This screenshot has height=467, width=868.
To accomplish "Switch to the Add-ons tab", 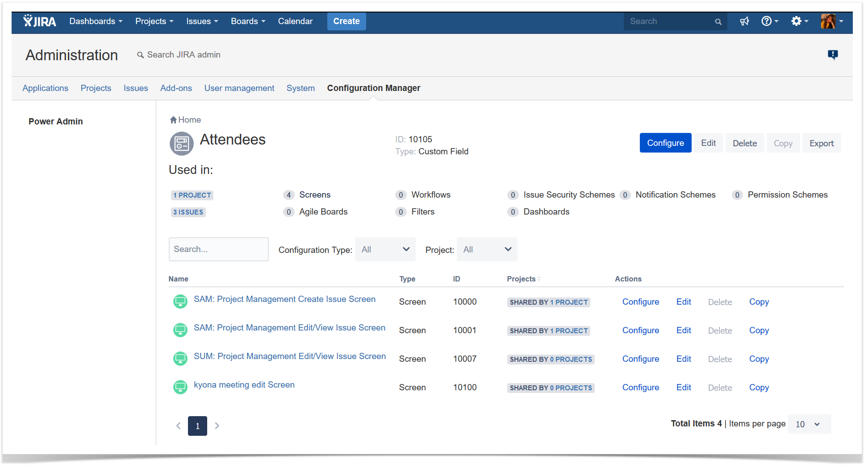I will tap(176, 88).
